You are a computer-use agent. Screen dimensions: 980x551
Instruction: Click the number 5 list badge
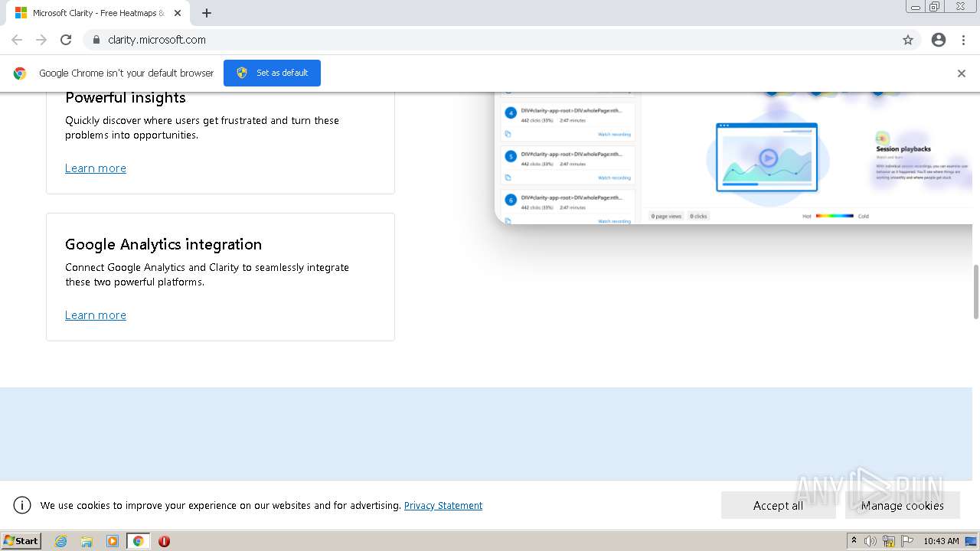click(511, 156)
